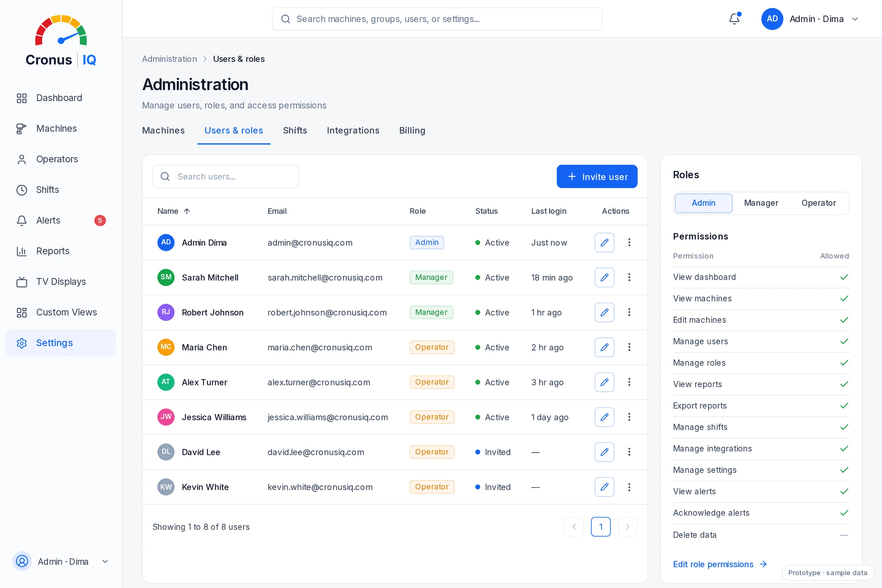882x588 pixels.
Task: Select the Admin role toggle
Action: 703,203
